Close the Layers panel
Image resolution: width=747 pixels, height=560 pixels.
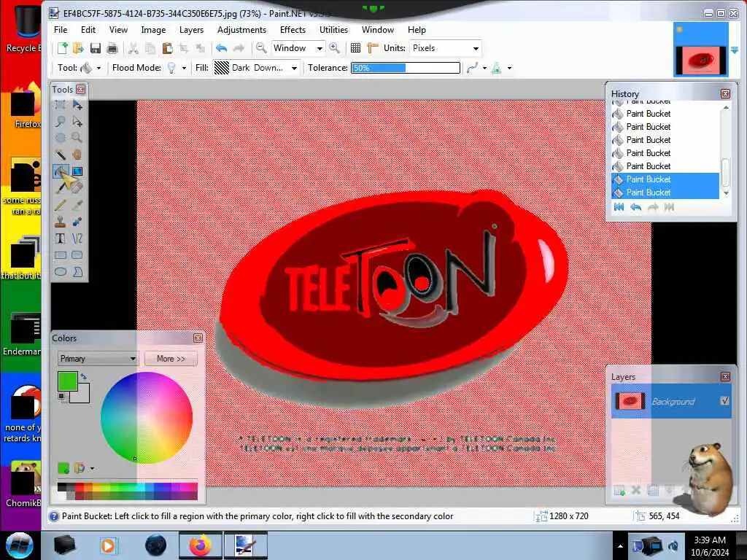(725, 377)
